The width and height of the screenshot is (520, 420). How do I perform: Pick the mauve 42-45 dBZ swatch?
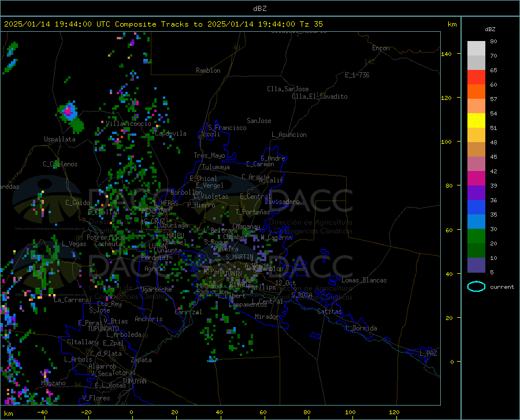tap(476, 164)
